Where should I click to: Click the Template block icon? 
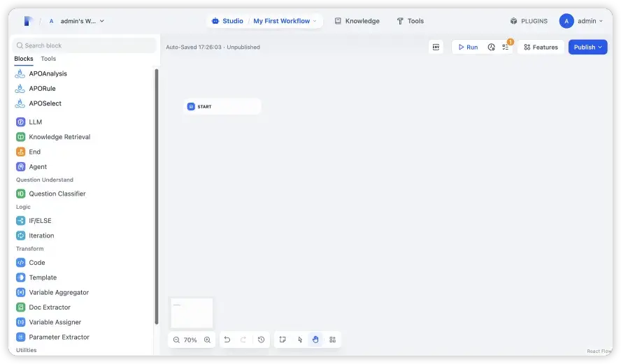click(x=20, y=278)
